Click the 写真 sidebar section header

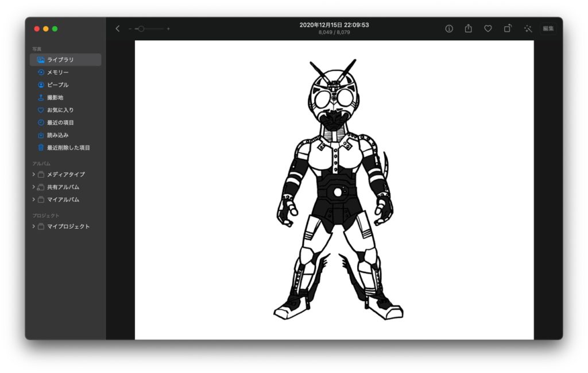(x=37, y=49)
